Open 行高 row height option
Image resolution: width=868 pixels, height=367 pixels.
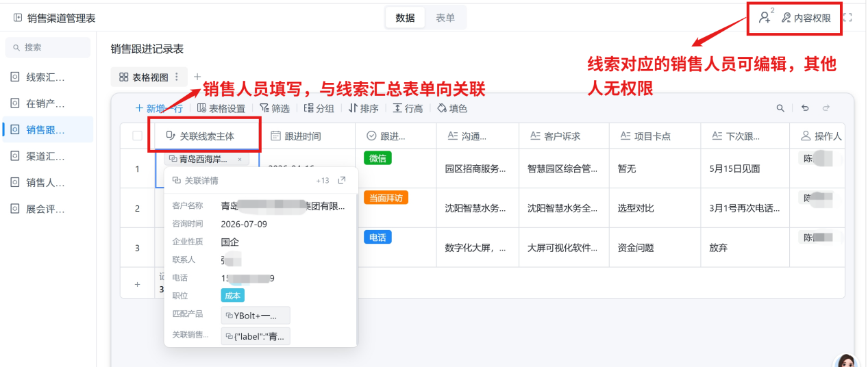point(408,108)
